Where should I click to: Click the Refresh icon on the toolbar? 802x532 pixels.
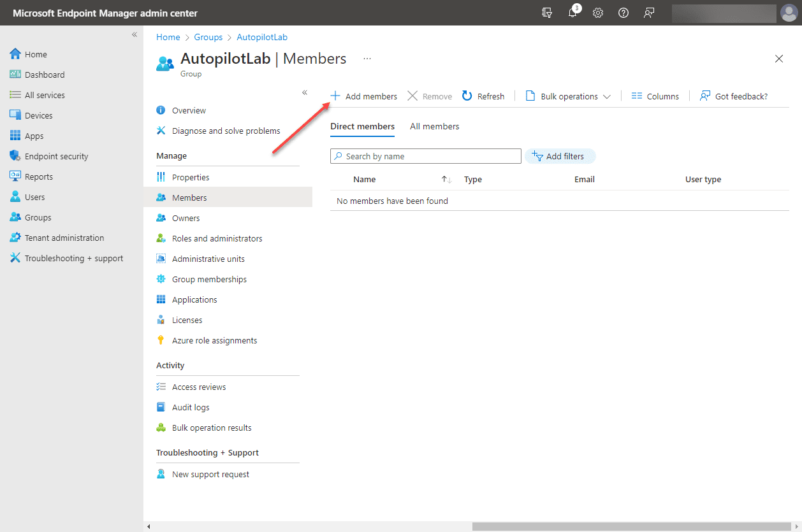[x=467, y=96]
